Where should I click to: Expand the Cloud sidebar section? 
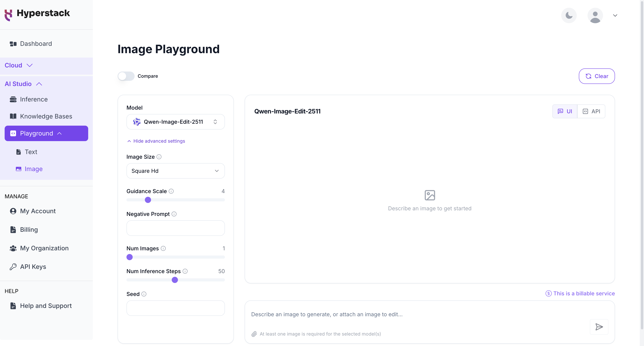click(x=46, y=66)
